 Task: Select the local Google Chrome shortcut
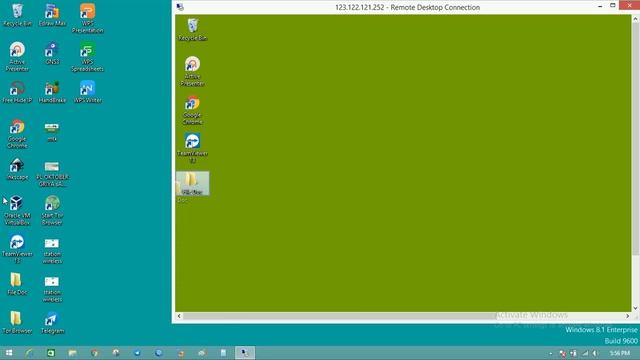tap(17, 133)
